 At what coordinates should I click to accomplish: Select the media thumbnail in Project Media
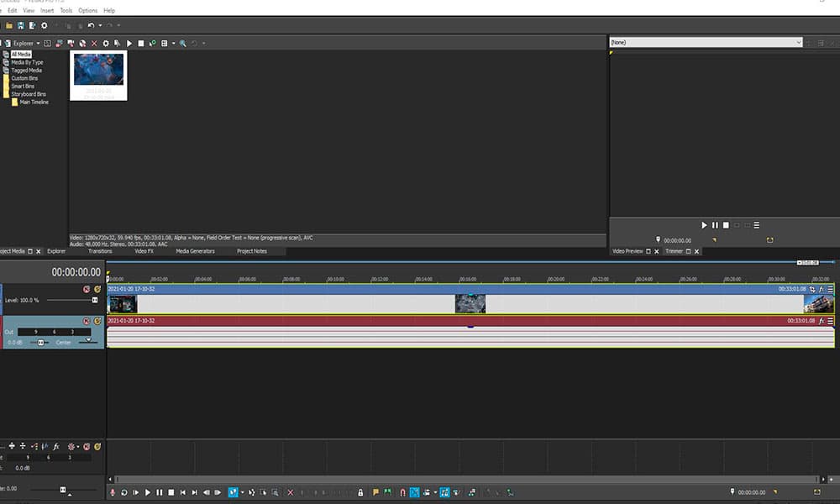pos(98,76)
